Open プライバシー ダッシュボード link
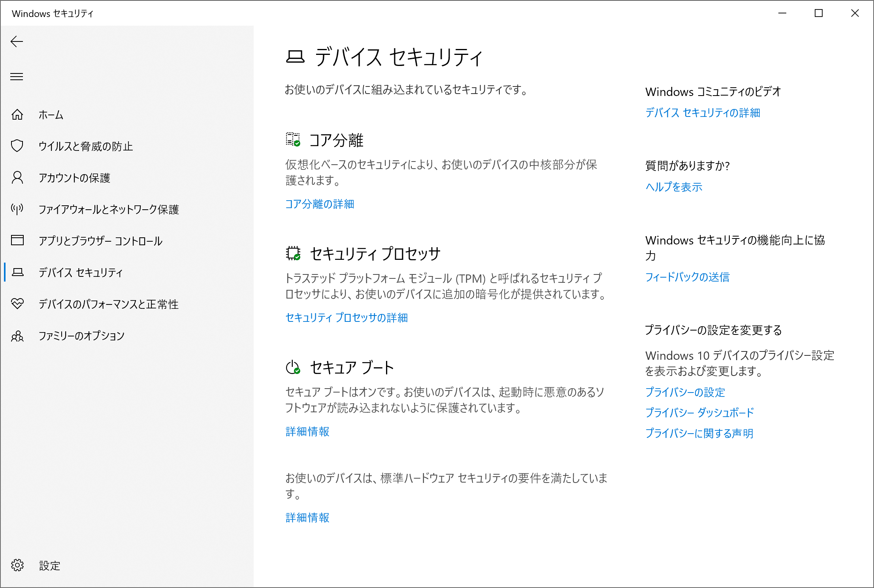 tap(699, 413)
